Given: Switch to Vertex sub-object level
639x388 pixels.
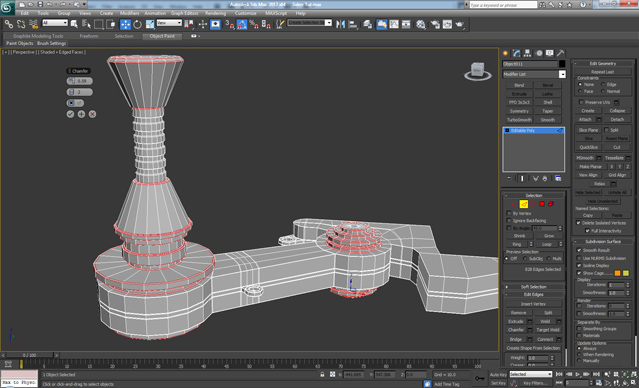Looking at the screenshot, I should point(514,204).
